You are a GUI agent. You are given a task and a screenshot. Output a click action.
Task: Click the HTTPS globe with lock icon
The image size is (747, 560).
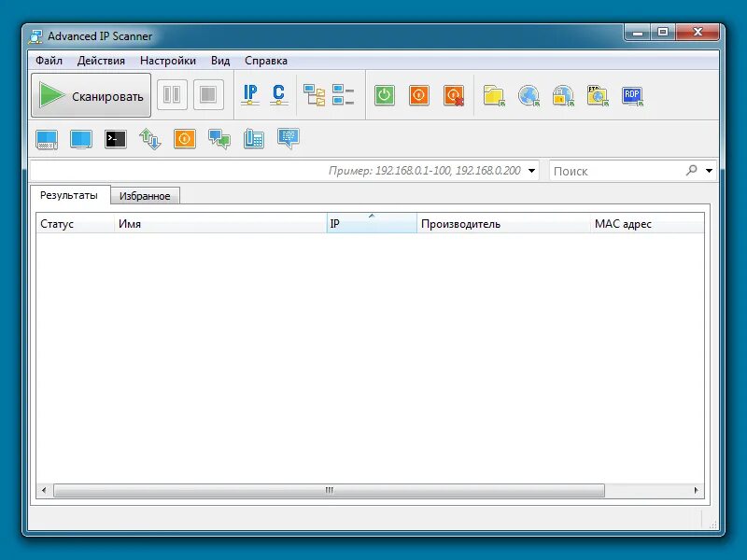[563, 95]
